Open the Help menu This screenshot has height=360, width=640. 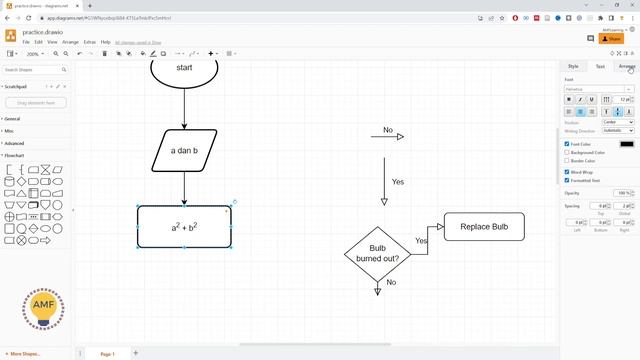click(105, 42)
